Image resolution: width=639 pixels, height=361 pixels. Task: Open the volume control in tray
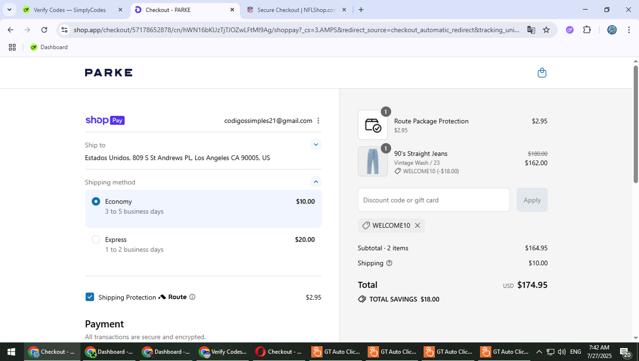[562, 352]
